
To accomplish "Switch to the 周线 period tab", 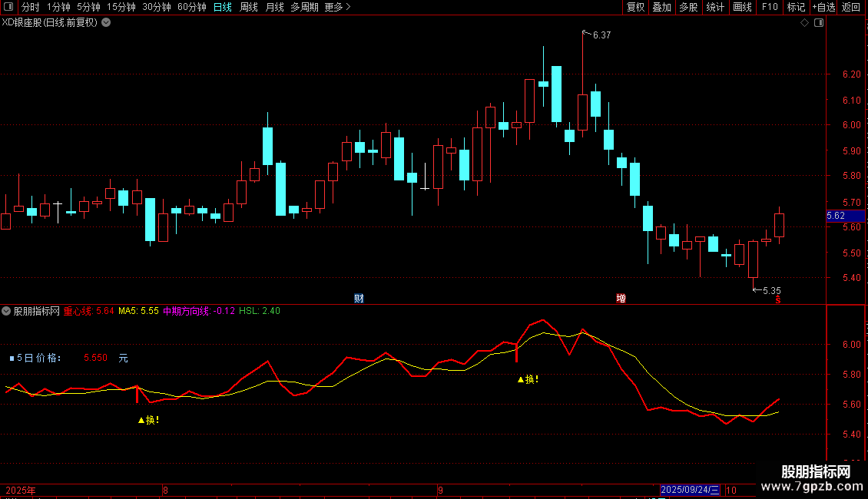I will (249, 7).
